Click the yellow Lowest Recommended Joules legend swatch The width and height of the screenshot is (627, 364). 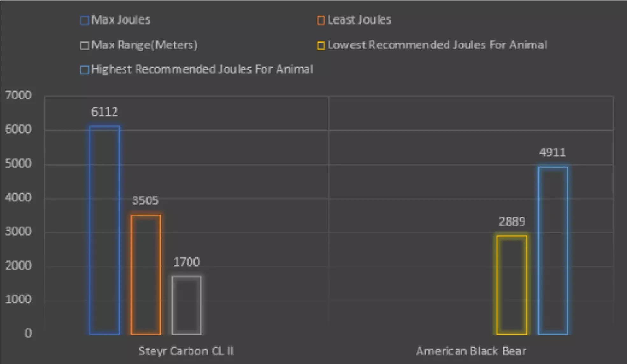tap(321, 45)
